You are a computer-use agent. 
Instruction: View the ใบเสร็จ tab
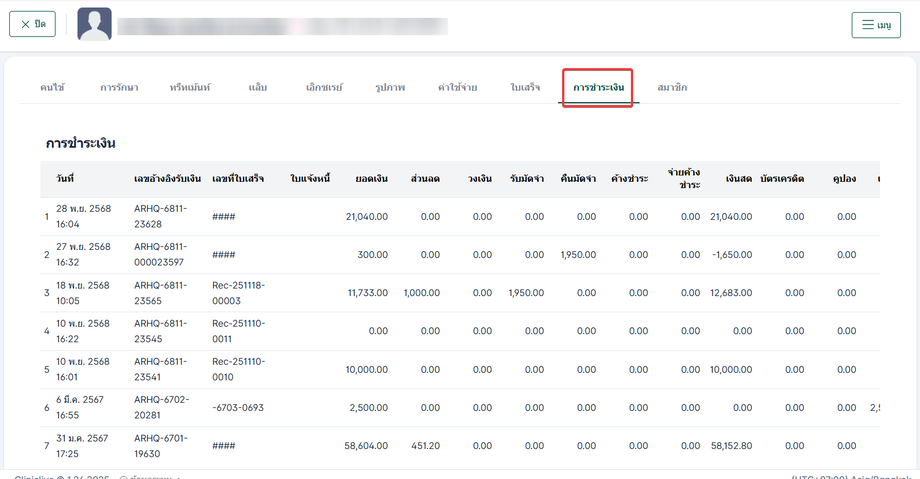tap(525, 88)
